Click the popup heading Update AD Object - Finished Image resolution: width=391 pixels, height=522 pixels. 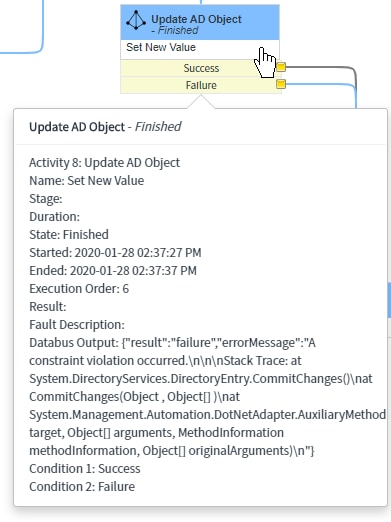(105, 127)
